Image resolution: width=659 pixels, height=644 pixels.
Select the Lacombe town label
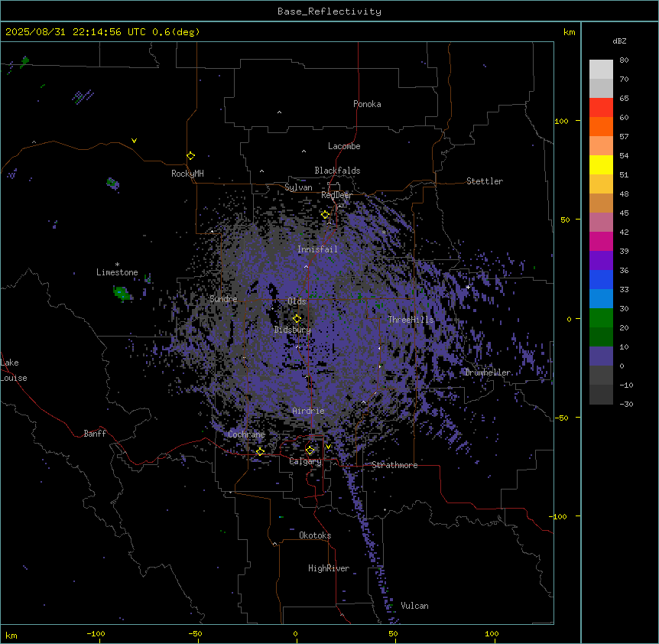[x=344, y=146]
